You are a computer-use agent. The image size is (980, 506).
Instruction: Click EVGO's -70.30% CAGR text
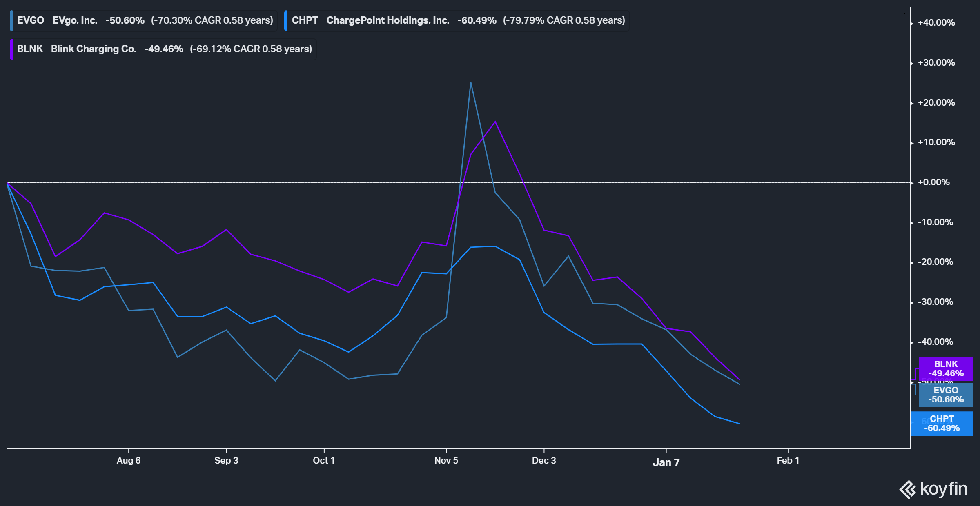pos(212,20)
